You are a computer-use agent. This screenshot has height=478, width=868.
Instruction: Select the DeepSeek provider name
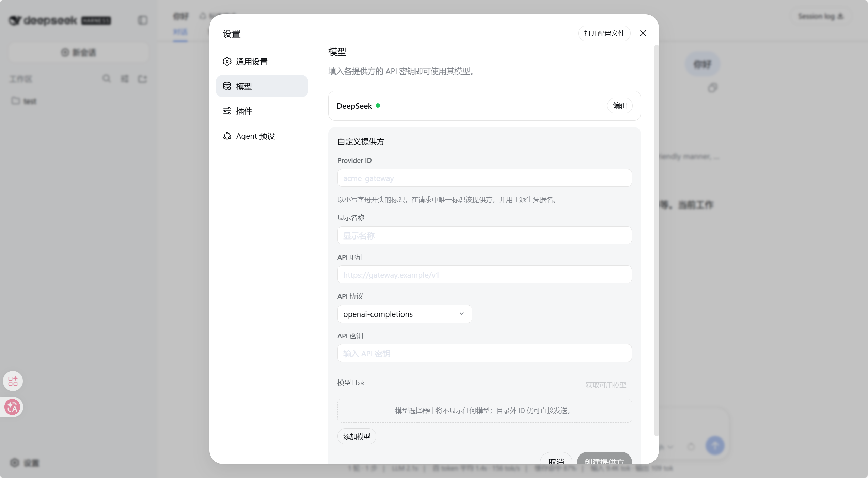click(354, 106)
